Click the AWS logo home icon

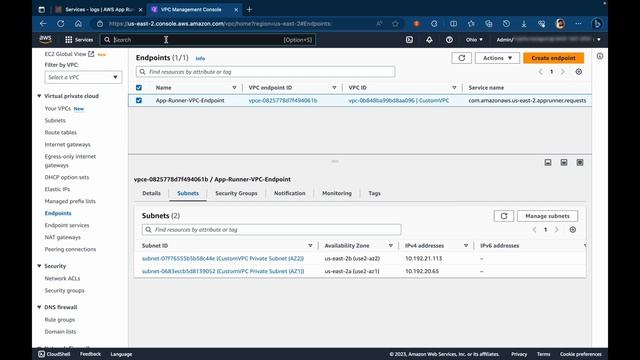point(45,39)
